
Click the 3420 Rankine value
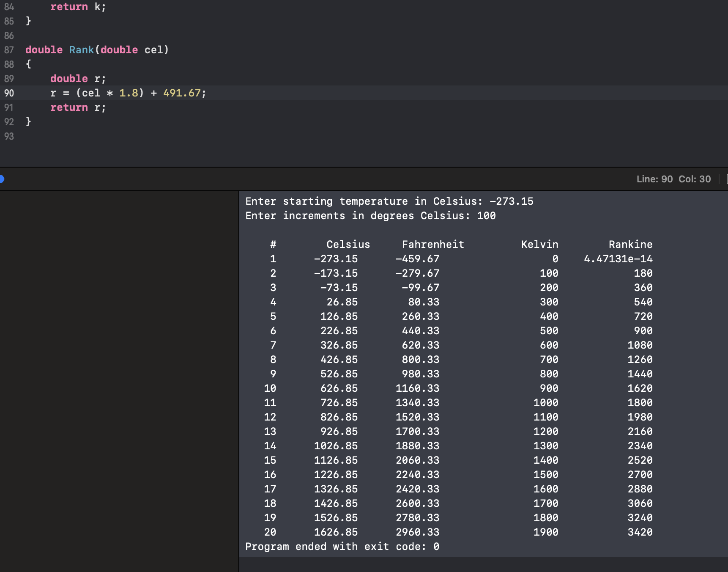tap(640, 532)
